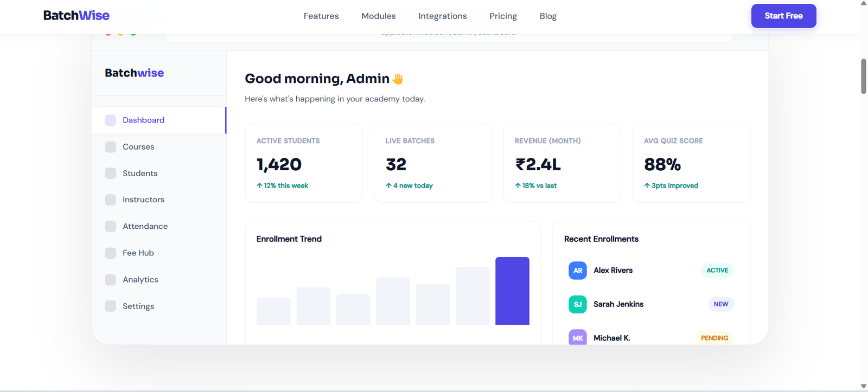Click Michael K.'s MK avatar
The height and width of the screenshot is (392, 868).
tap(578, 337)
